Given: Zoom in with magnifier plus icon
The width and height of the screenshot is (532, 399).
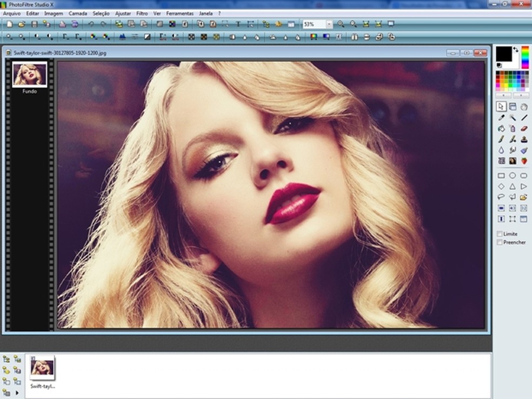Looking at the screenshot, I should click(x=341, y=24).
